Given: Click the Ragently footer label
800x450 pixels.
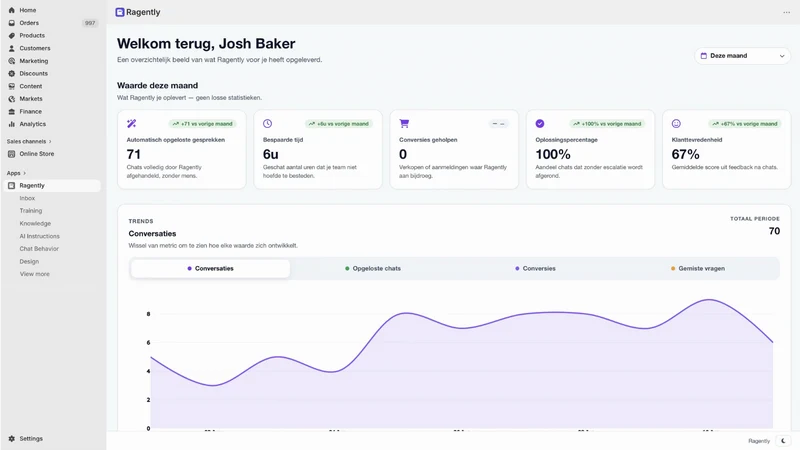Looking at the screenshot, I should [x=759, y=441].
